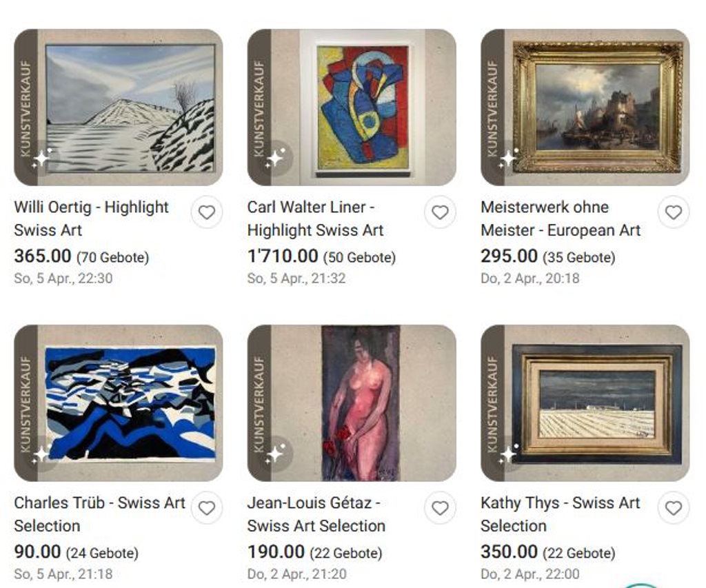This screenshot has width=706, height=588.
Task: Open the 'Meisterwerk ohne Meister - European Art' title
Action: (x=561, y=219)
